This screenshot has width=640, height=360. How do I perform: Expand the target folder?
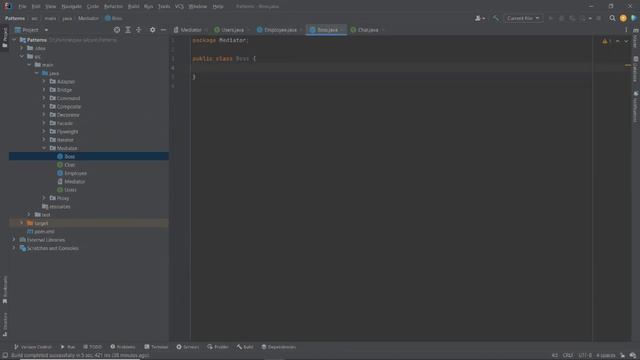(22, 223)
